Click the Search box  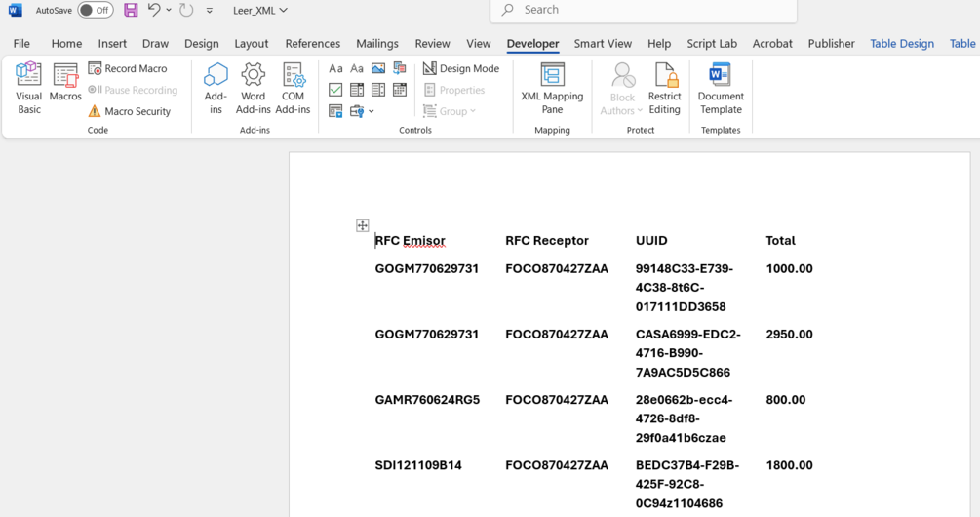(644, 10)
